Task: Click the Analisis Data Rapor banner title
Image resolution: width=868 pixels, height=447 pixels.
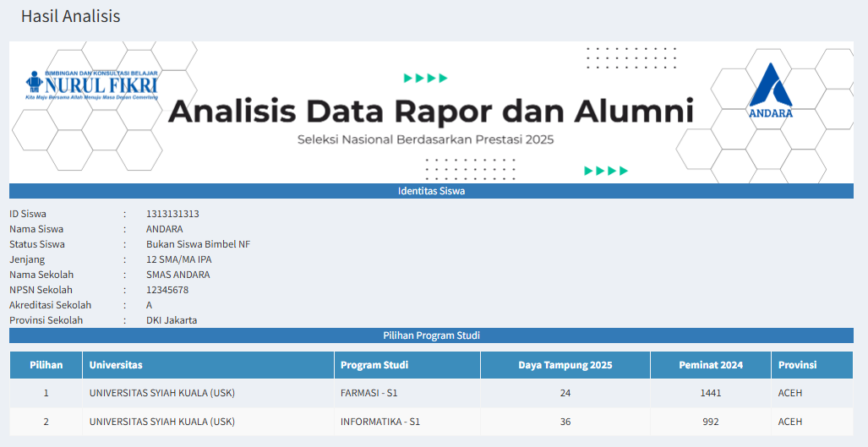Action: [x=430, y=112]
